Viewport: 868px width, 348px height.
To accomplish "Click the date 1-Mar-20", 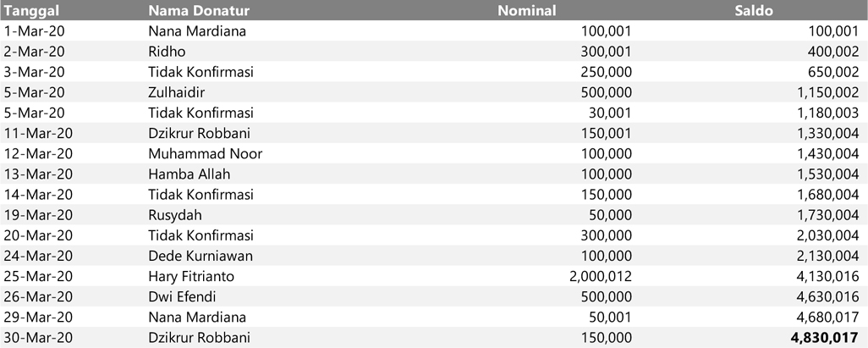I will coord(36,31).
